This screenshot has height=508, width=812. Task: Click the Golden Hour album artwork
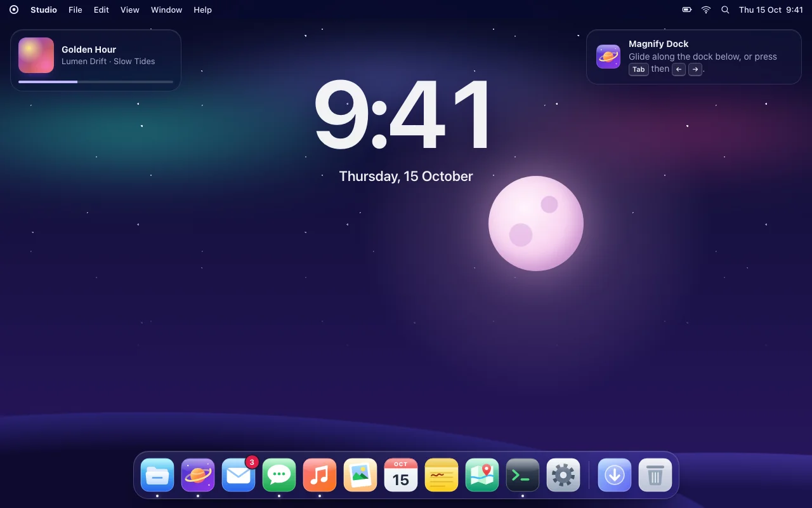point(36,55)
